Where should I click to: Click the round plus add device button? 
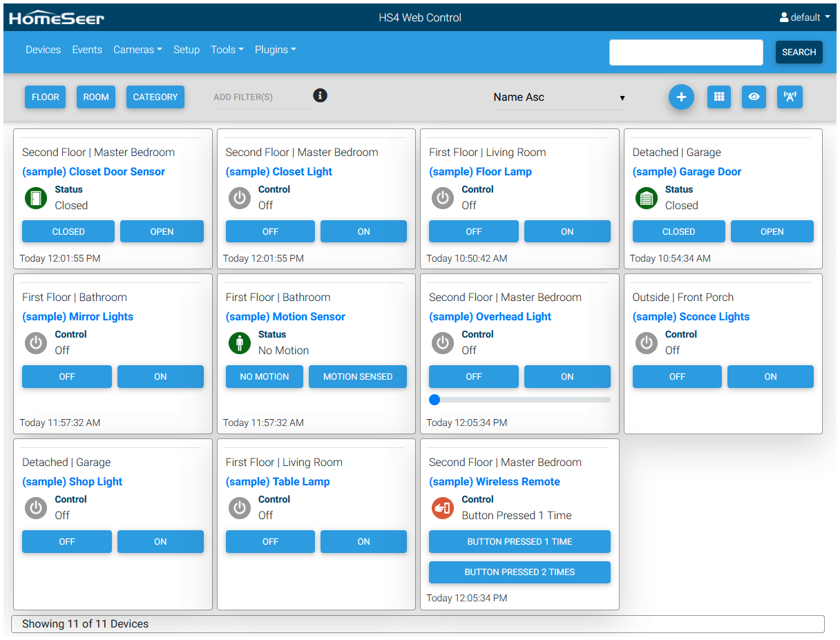click(x=680, y=97)
